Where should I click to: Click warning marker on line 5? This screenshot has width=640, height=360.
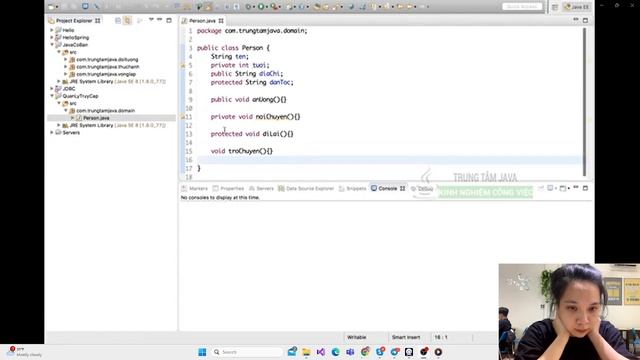pyautogui.click(x=183, y=65)
